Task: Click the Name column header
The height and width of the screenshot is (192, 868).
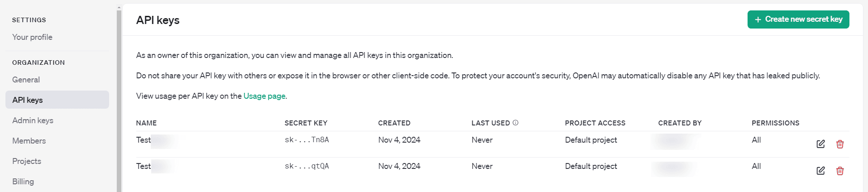Action: [x=146, y=123]
